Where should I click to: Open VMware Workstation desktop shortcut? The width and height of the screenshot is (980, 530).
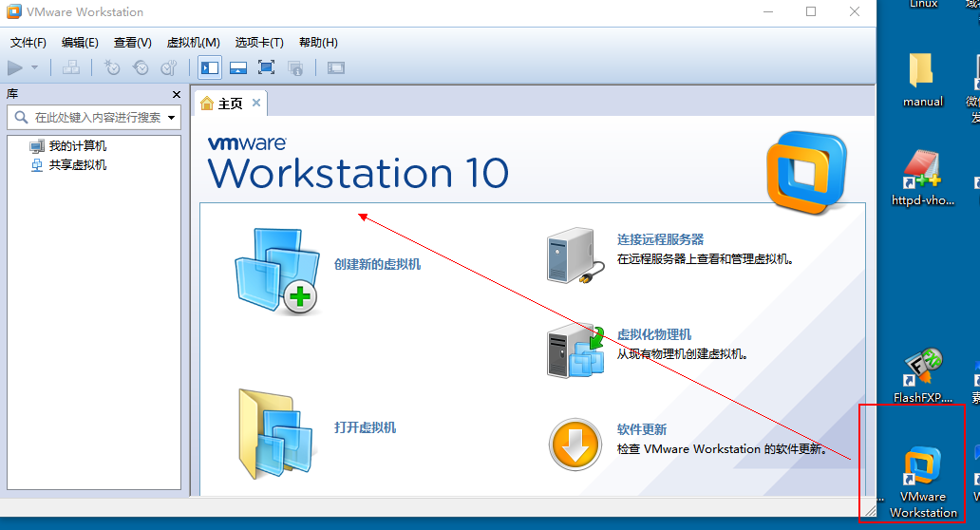pyautogui.click(x=922, y=482)
